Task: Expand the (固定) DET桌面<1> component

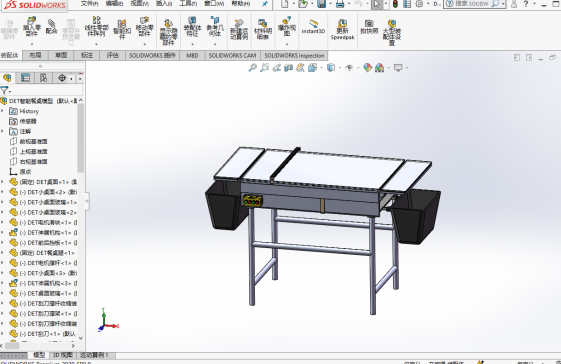Action: click(x=3, y=182)
